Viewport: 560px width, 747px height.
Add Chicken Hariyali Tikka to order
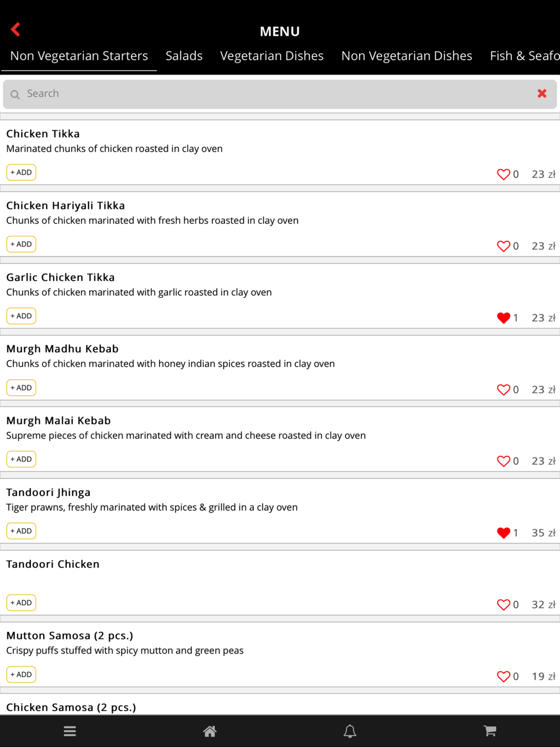pos(21,244)
